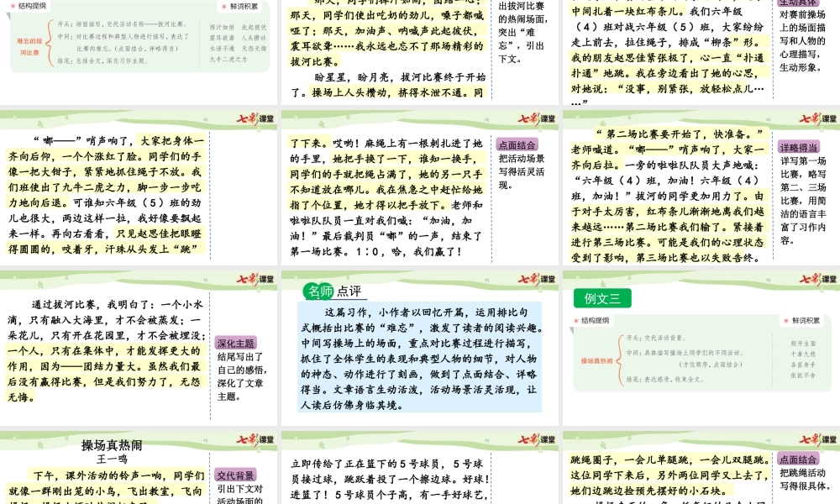Open the slide describing 麻绳 with 点面结合 note
The width and height of the screenshot is (840, 504).
(419, 188)
